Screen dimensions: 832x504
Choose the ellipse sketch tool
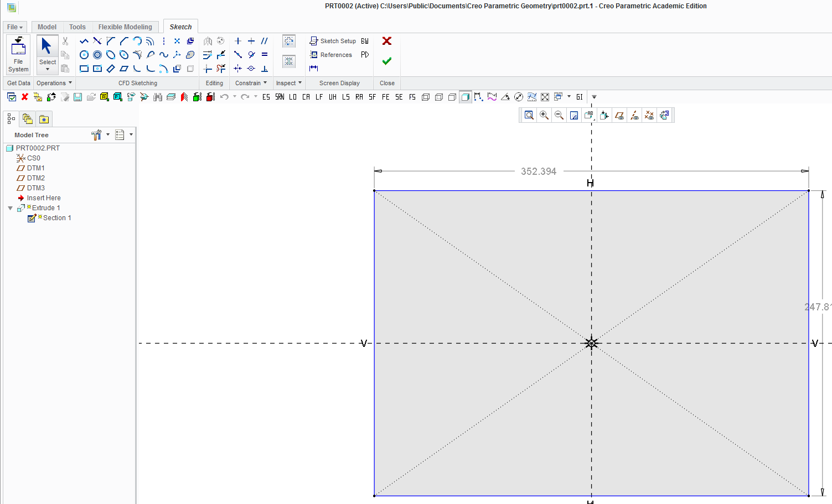111,55
